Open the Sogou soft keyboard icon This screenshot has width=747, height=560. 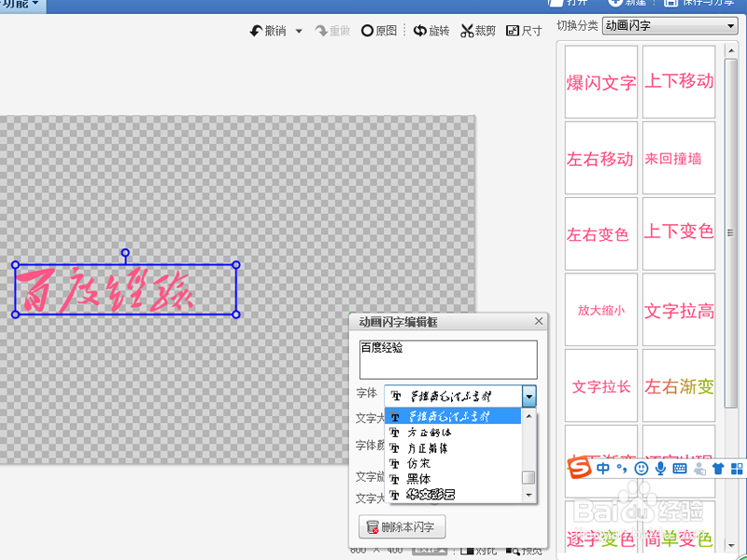680,469
